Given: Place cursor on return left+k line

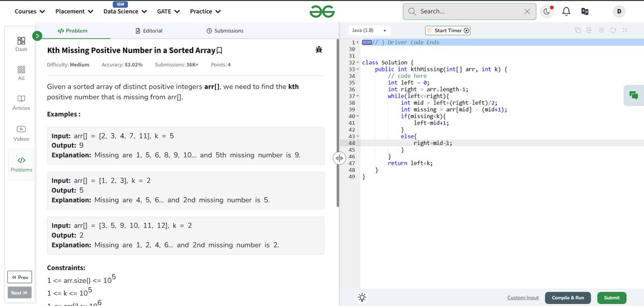Looking at the screenshot, I should [410, 163].
